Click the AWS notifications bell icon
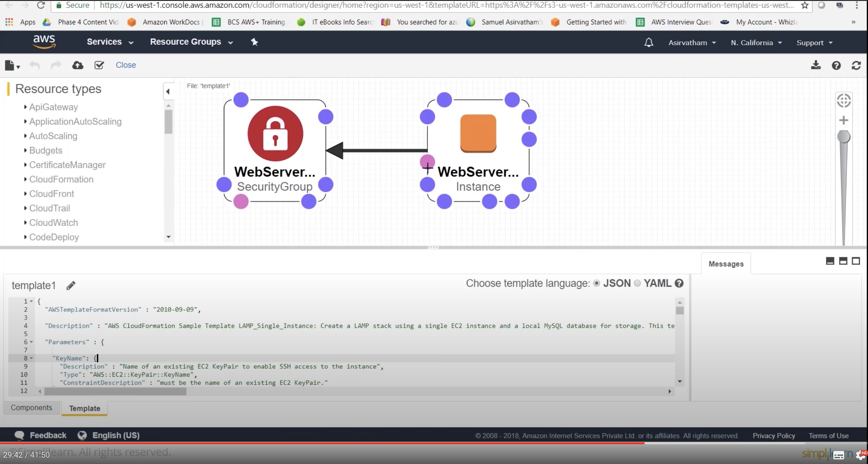This screenshot has width=868, height=464. pyautogui.click(x=649, y=42)
